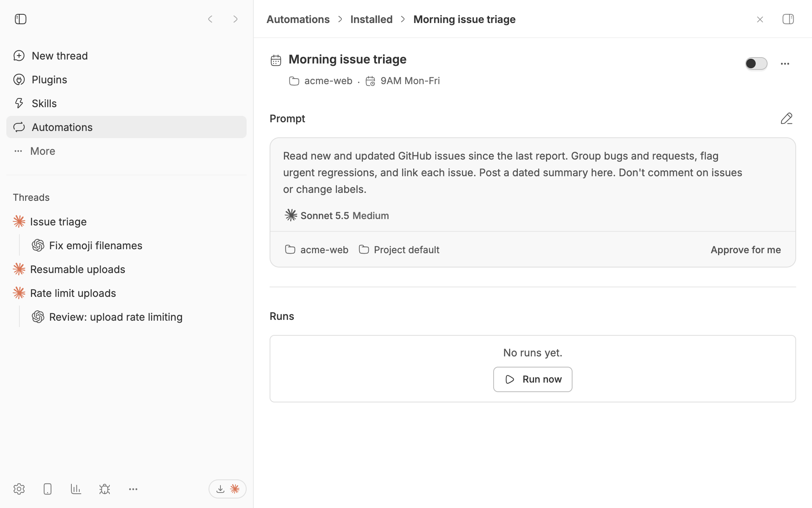812x508 pixels.
Task: Select Plugins in the sidebar
Action: 126,79
